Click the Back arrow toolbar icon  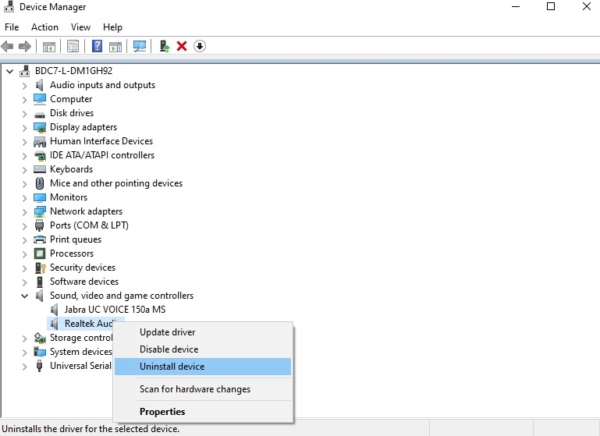click(7, 47)
